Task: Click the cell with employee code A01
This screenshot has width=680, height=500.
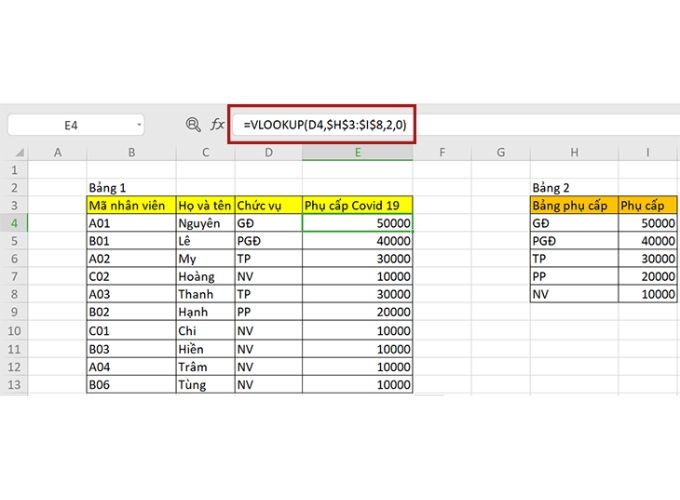Action: click(x=131, y=223)
